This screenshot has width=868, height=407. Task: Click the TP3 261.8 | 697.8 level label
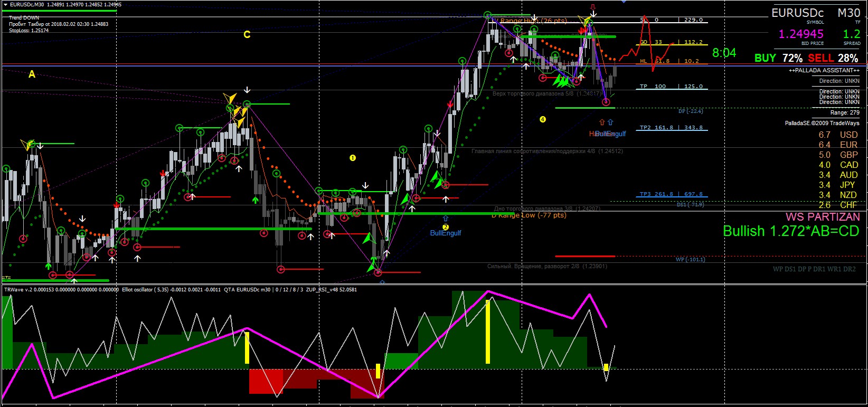671,194
